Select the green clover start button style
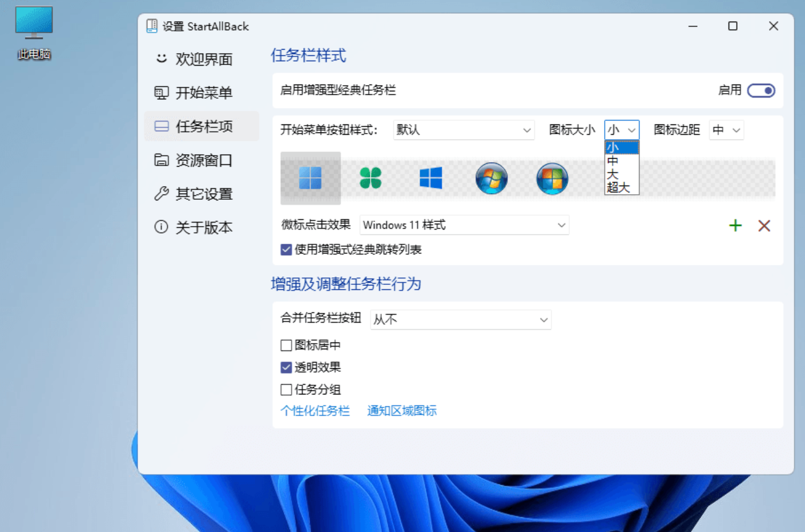The height and width of the screenshot is (532, 805). (371, 178)
